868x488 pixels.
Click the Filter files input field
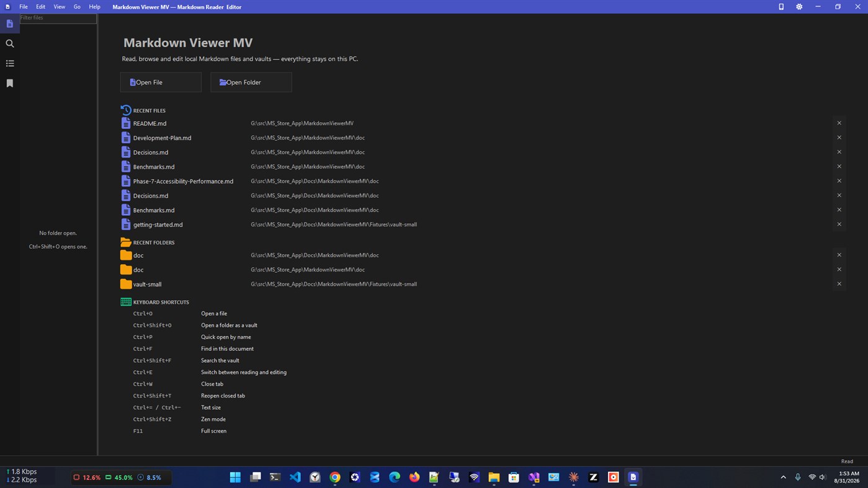(58, 18)
